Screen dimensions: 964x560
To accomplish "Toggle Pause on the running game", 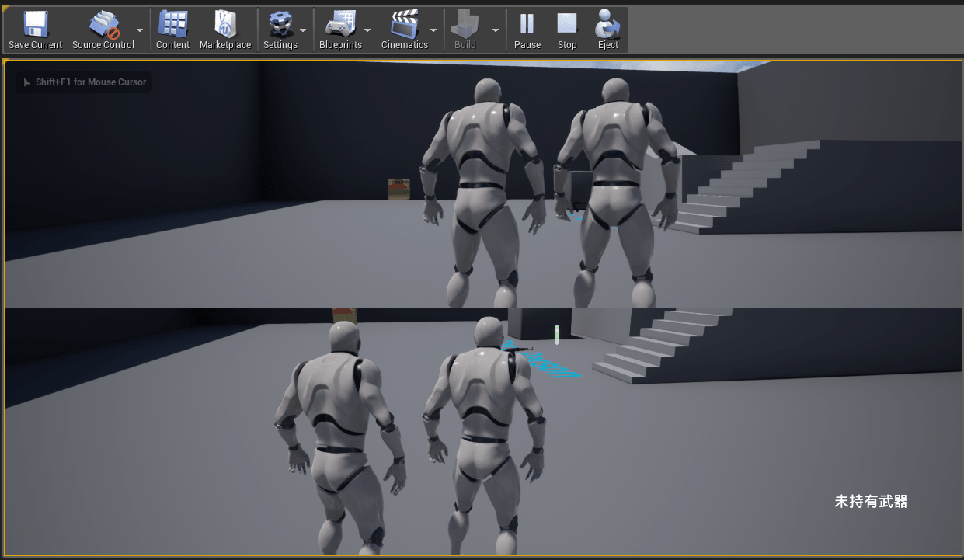I will [x=527, y=23].
